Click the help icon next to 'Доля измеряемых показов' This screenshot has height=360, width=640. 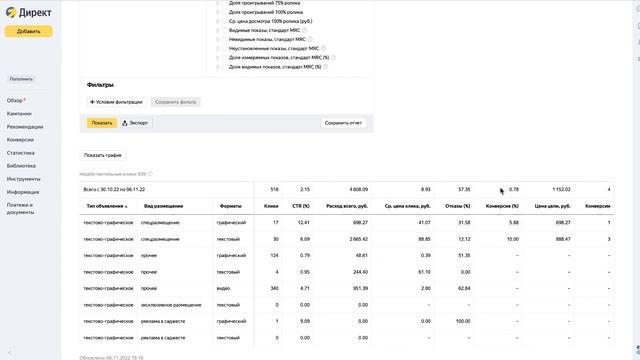pos(333,58)
